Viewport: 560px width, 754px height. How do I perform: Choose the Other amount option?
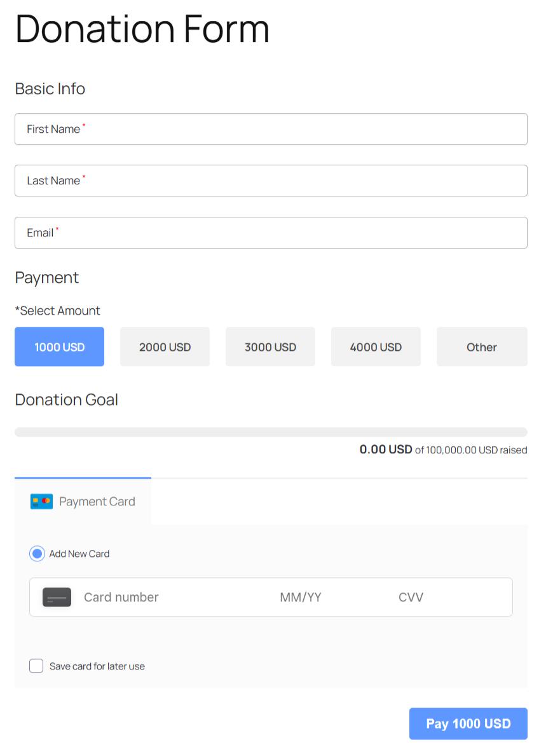click(x=481, y=347)
